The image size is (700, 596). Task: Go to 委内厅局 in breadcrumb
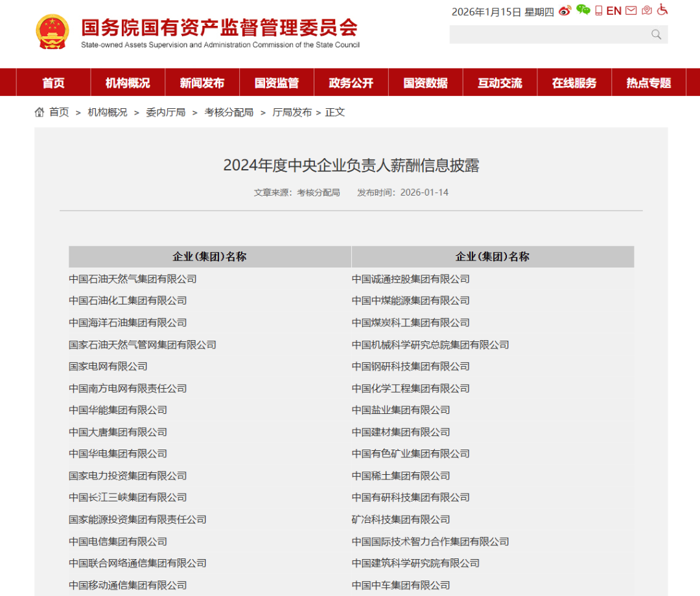click(166, 113)
